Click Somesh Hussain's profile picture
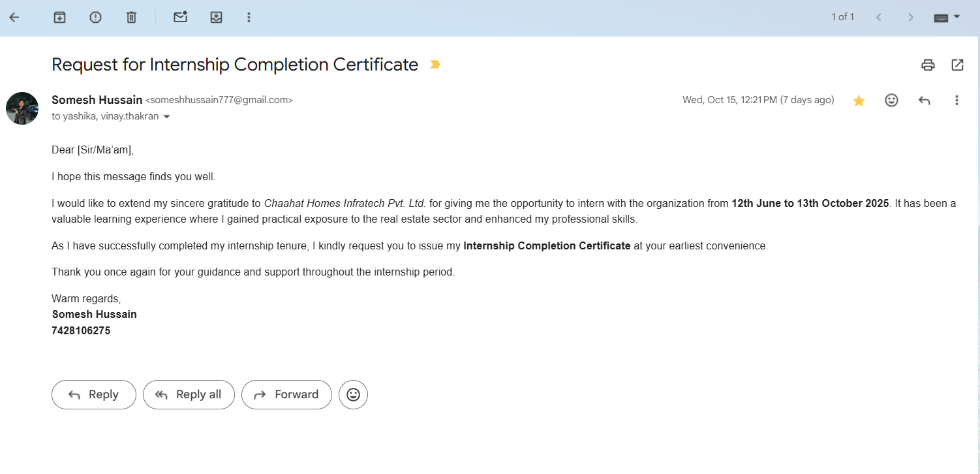Viewport: 980px width, 474px height. click(x=22, y=108)
